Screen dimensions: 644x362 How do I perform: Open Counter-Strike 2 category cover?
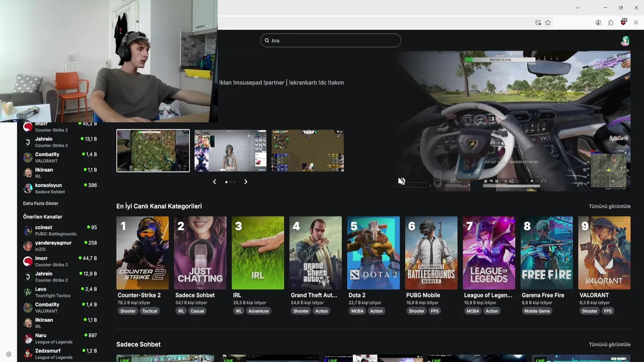point(142,253)
